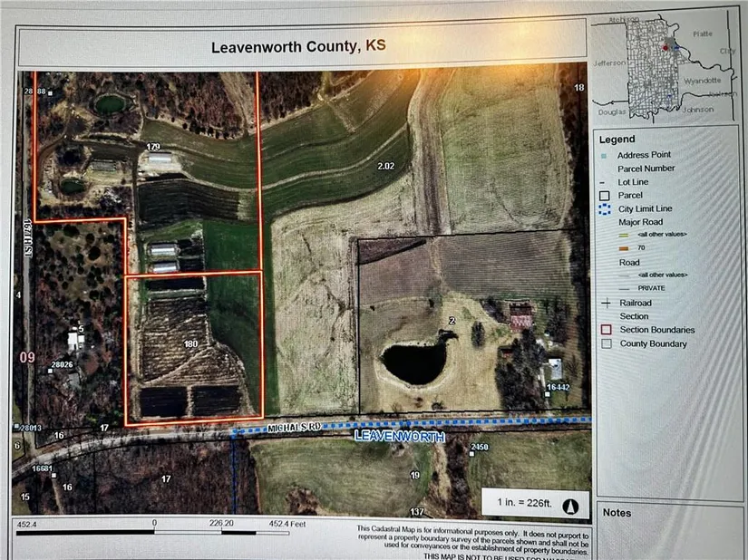Click the Section Boundaries red square icon
Viewport: 748px width, 560px height.
click(605, 330)
